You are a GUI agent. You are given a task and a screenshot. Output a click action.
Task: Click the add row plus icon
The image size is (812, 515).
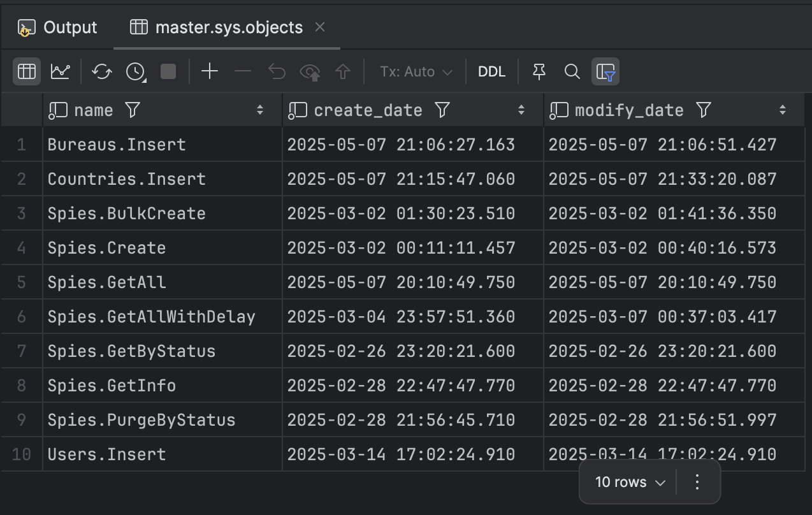[210, 71]
